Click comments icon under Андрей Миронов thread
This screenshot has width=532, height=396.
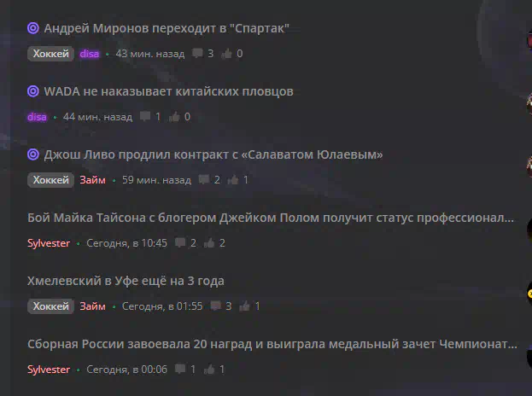pos(197,53)
